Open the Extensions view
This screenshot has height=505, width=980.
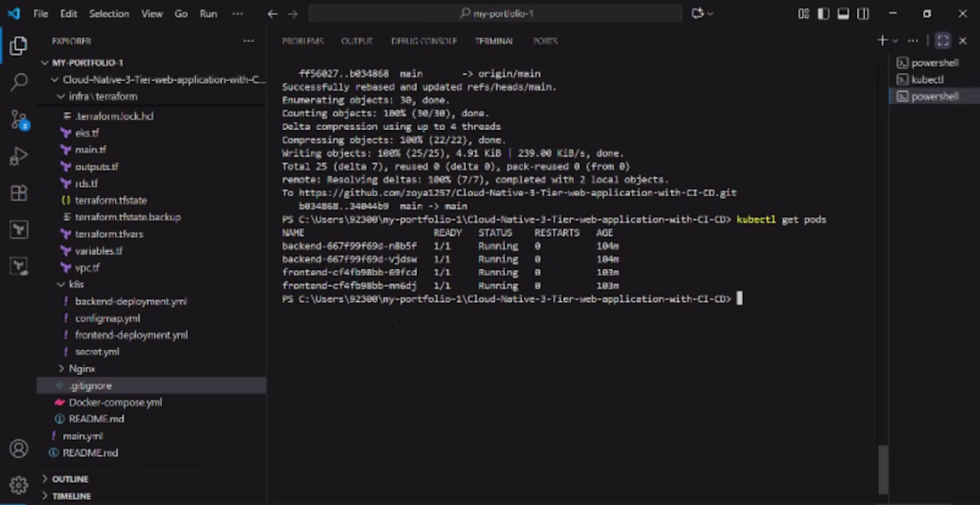(x=19, y=193)
